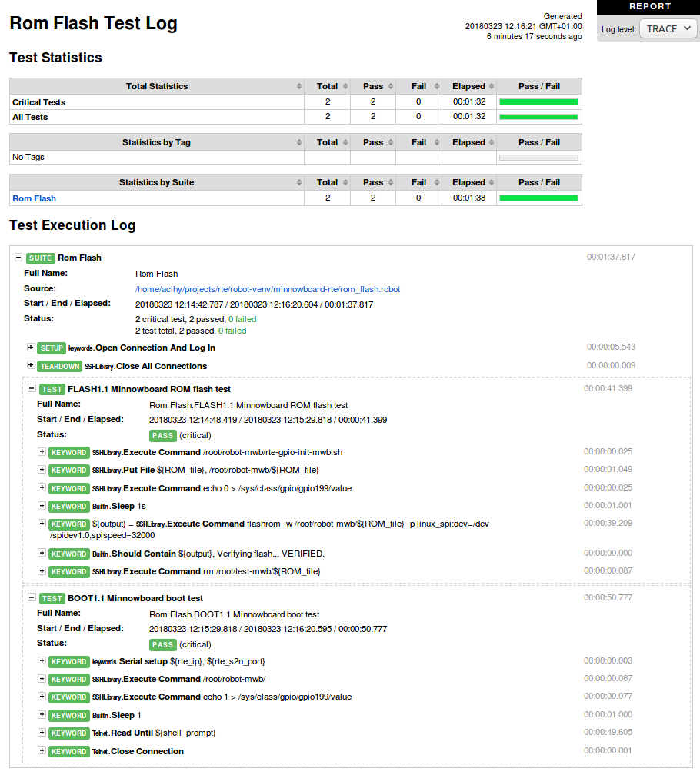
Task: Sort Statistics by Suite by Pass column
Action: coord(373,182)
